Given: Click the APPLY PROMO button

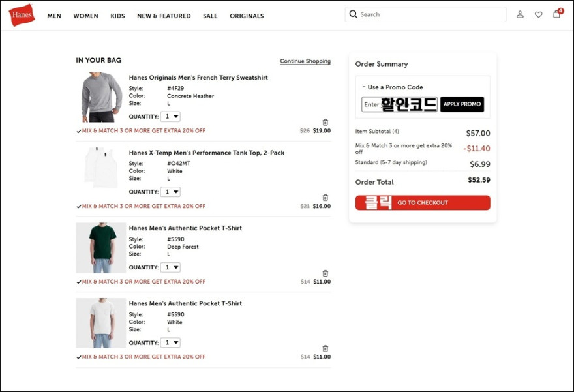Looking at the screenshot, I should coord(462,104).
